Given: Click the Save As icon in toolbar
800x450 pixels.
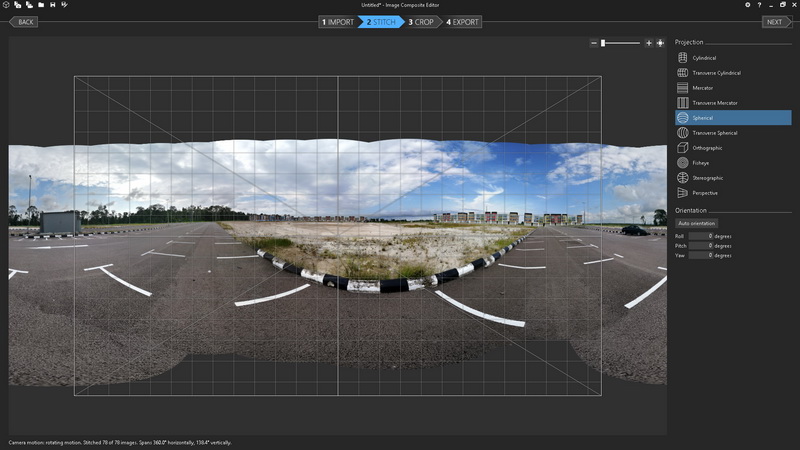Looking at the screenshot, I should (x=64, y=5).
